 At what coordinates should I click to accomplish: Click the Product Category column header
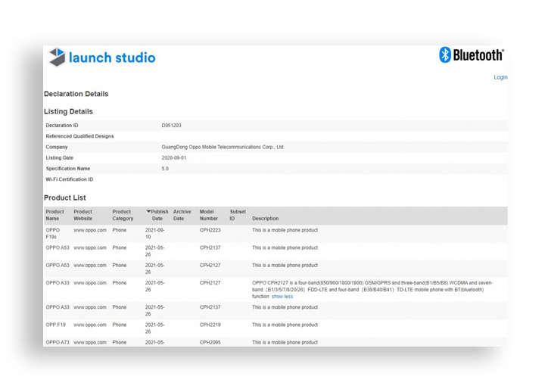(x=123, y=215)
